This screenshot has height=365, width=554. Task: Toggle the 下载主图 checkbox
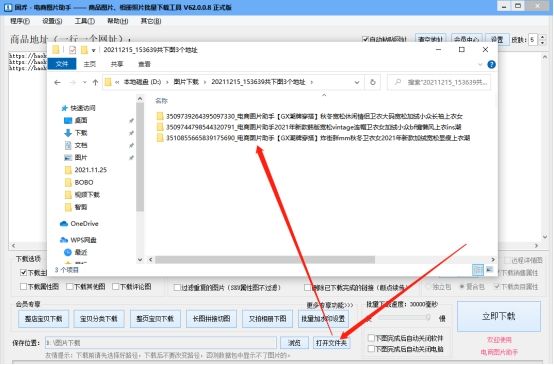coord(23,272)
